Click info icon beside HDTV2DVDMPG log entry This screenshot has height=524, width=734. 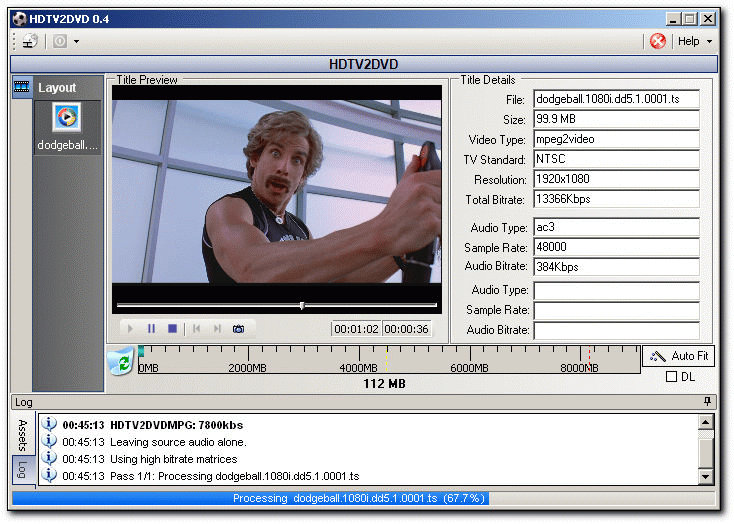click(x=49, y=424)
